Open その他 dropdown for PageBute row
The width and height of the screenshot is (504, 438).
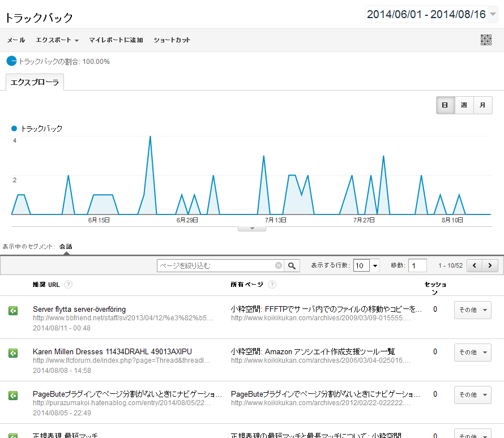click(472, 394)
